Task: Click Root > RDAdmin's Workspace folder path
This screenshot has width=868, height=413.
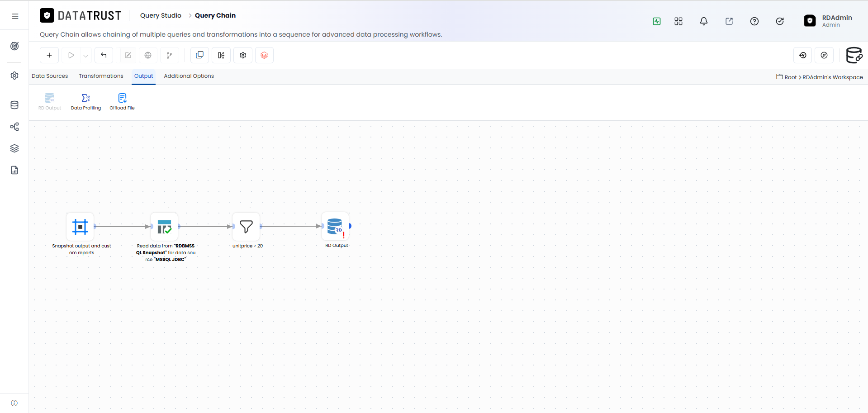Action: (x=820, y=77)
